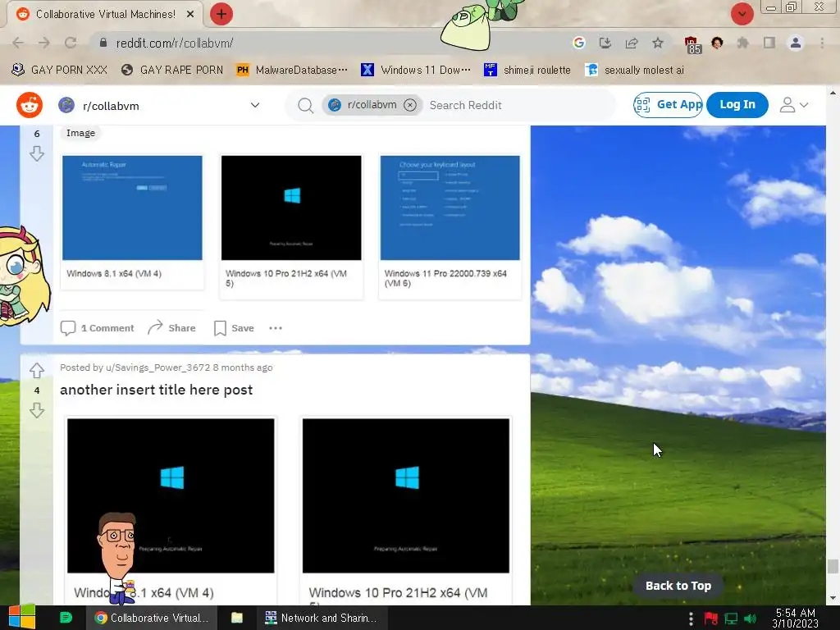
Task: Open the 'another insert title here post' title
Action: pyautogui.click(x=157, y=390)
